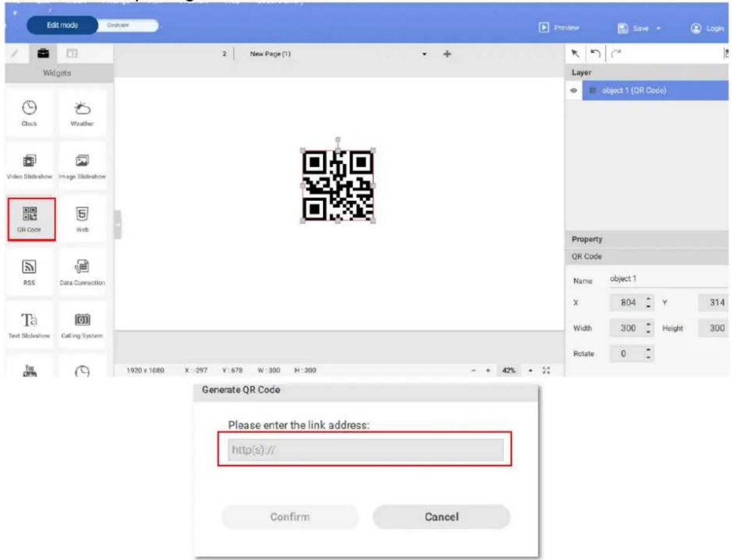Screen dimensions: 733x560
Task: Expand the Save options arrow
Action: point(659,28)
